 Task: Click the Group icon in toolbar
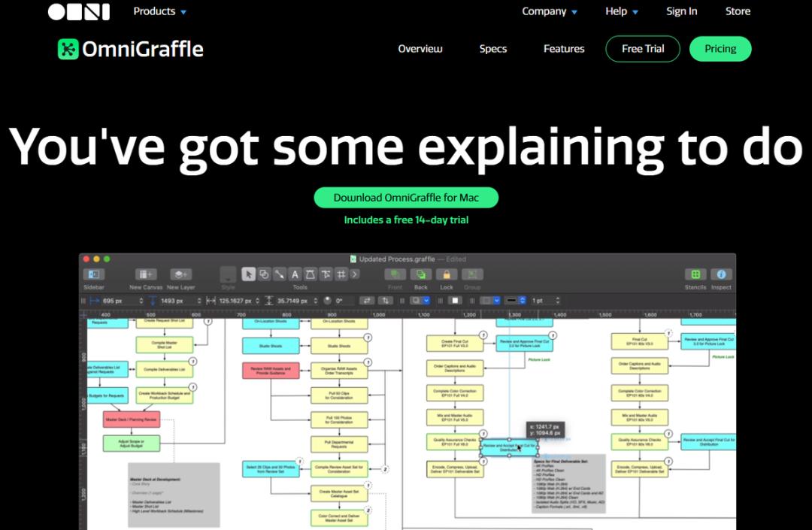coord(472,274)
